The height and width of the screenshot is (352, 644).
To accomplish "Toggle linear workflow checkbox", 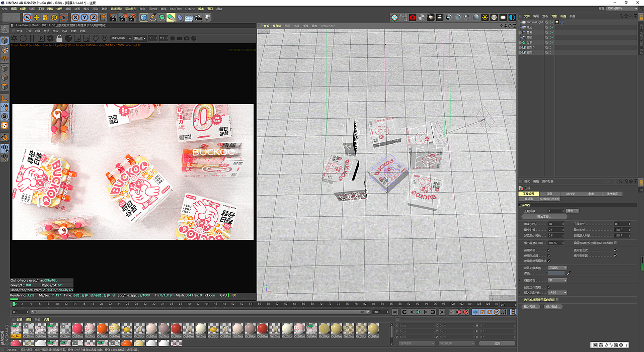I will coord(549,287).
